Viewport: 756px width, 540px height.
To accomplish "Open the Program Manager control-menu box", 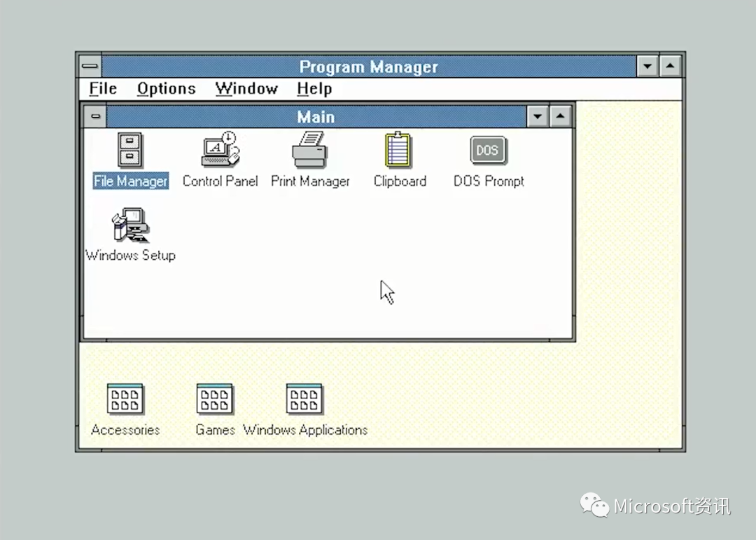I will pyautogui.click(x=90, y=66).
